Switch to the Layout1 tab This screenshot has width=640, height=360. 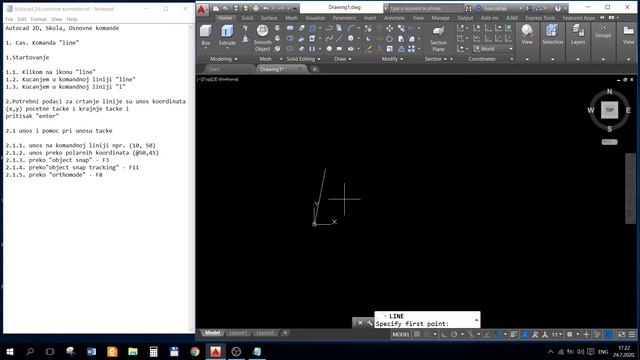coord(238,333)
